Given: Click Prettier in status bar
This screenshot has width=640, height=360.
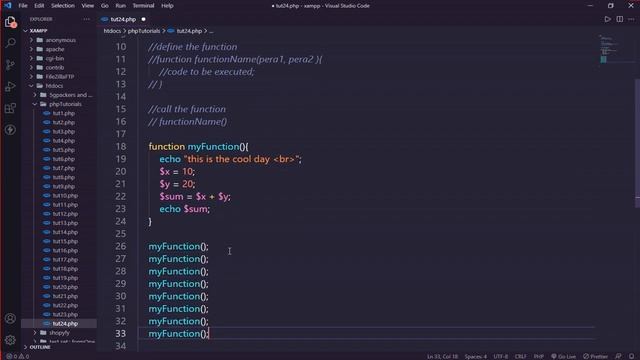Looking at the screenshot, I should [595, 356].
